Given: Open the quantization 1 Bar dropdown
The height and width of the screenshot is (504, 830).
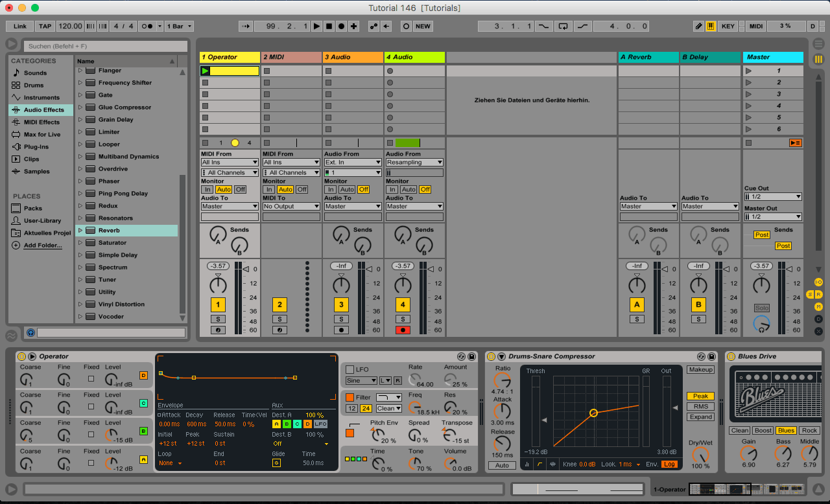Looking at the screenshot, I should click(179, 27).
